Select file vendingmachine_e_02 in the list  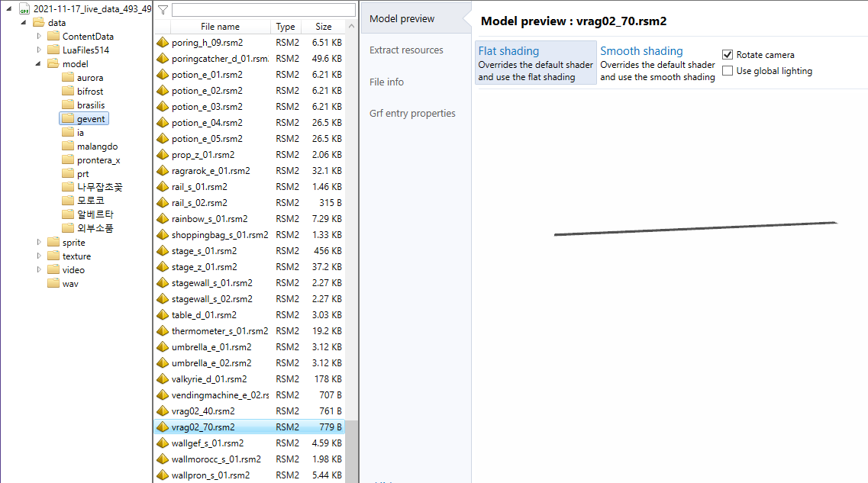(x=249, y=395)
